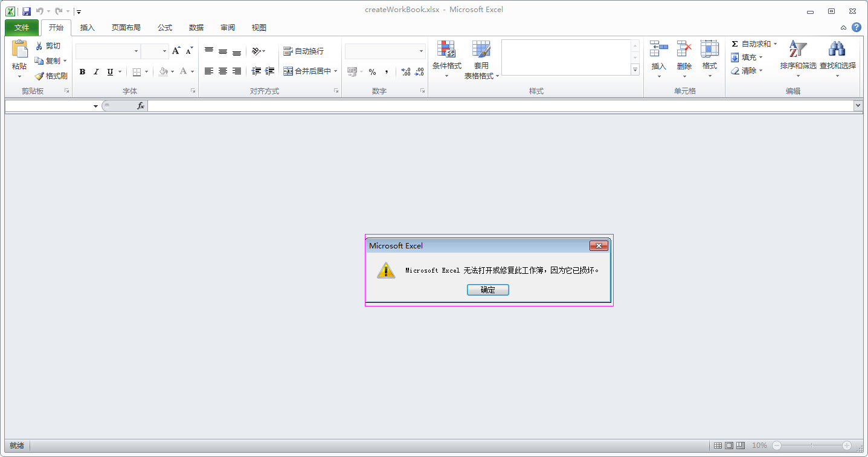Click the text orientation icon
Image resolution: width=868 pixels, height=457 pixels.
[257, 51]
